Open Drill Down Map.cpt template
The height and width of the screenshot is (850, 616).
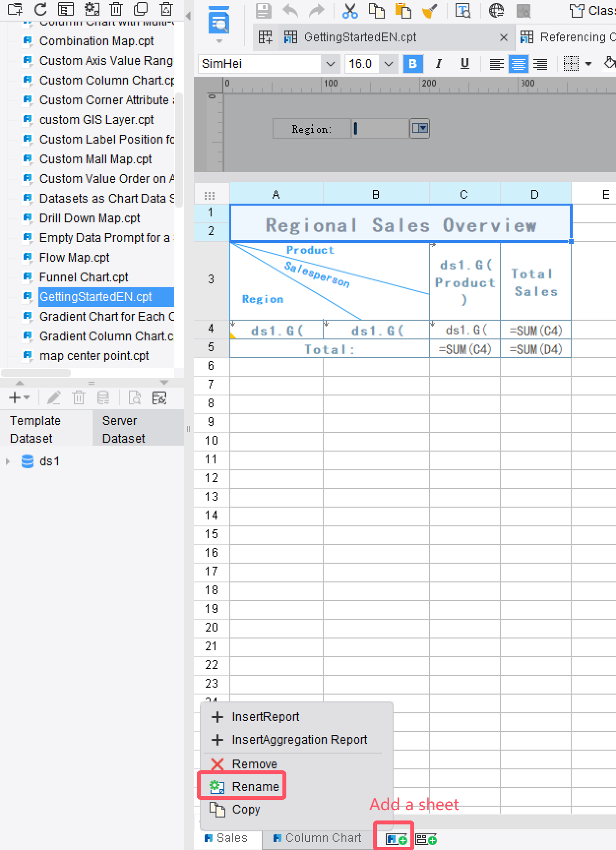point(90,218)
